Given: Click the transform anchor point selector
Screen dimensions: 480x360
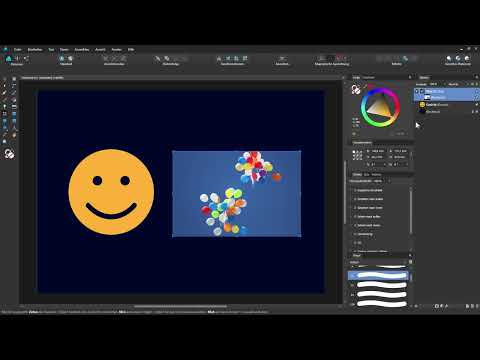Looking at the screenshot, I should coord(357,155).
